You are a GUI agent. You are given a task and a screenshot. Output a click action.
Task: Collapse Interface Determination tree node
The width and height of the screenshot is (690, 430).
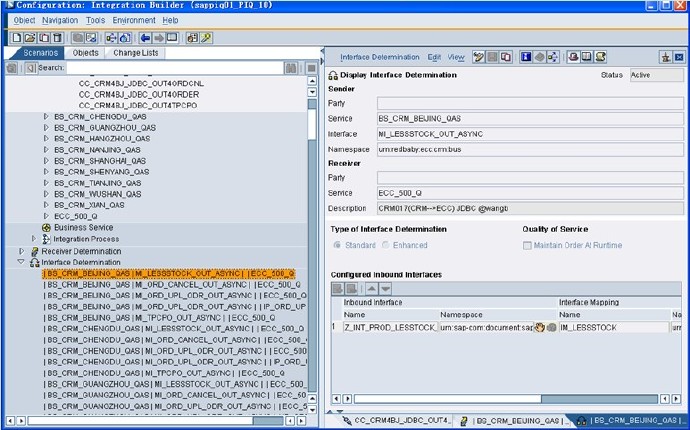click(21, 262)
